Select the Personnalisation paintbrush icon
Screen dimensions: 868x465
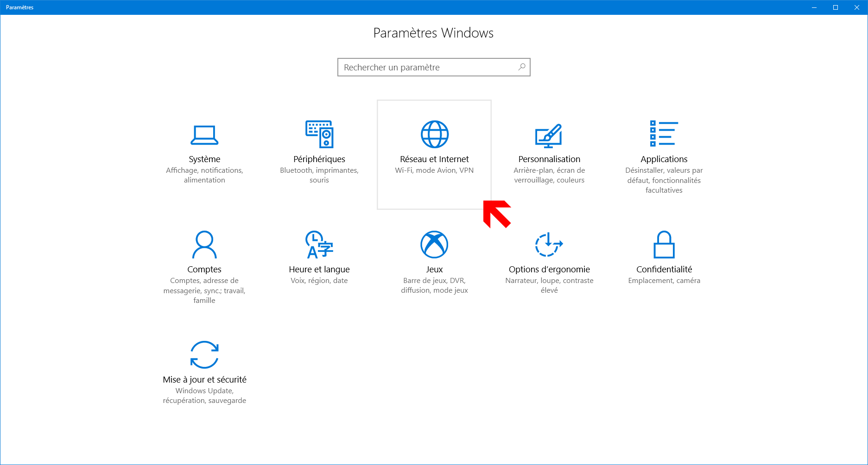[x=549, y=135]
